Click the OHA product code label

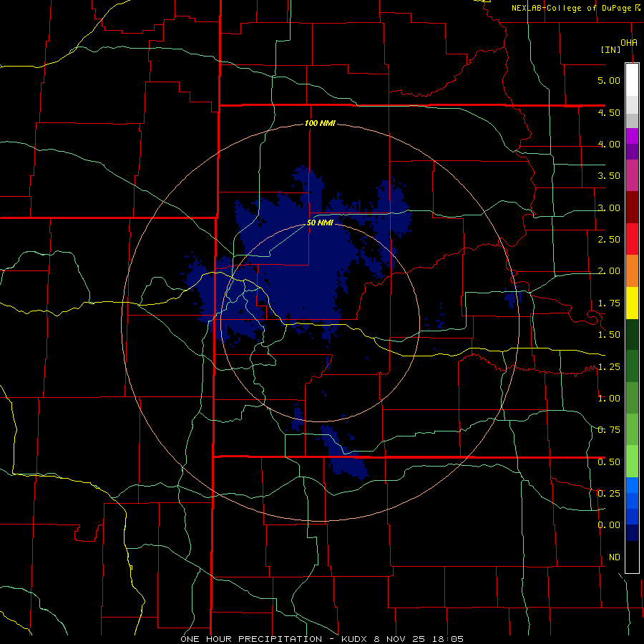coord(629,42)
